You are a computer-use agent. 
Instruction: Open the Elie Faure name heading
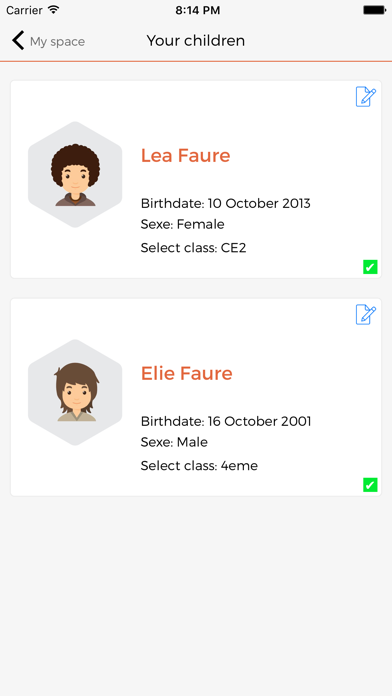186,373
